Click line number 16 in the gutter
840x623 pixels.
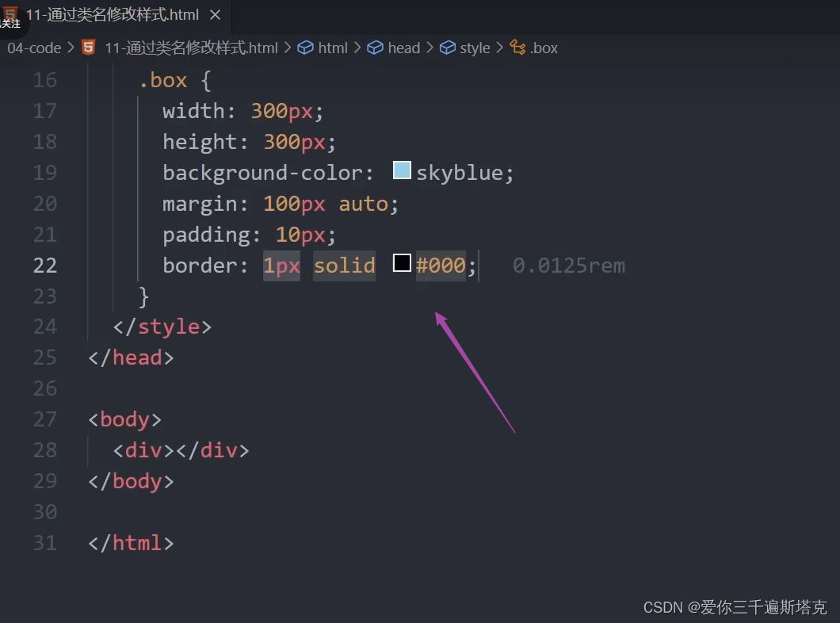(x=45, y=80)
